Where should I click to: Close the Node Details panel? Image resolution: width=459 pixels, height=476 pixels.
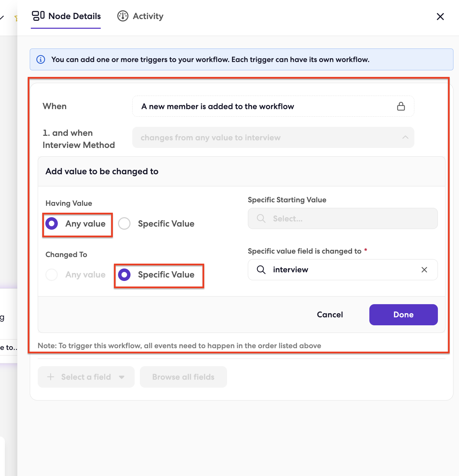pyautogui.click(x=440, y=17)
